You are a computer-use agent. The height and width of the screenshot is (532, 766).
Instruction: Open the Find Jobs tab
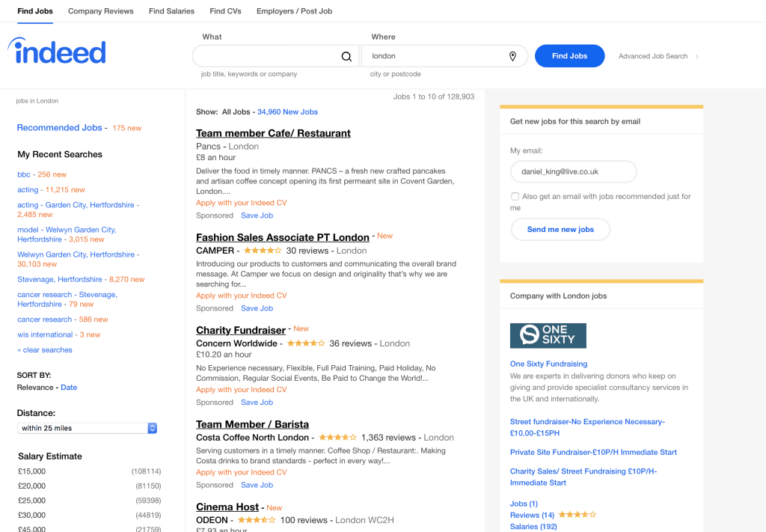[35, 10]
